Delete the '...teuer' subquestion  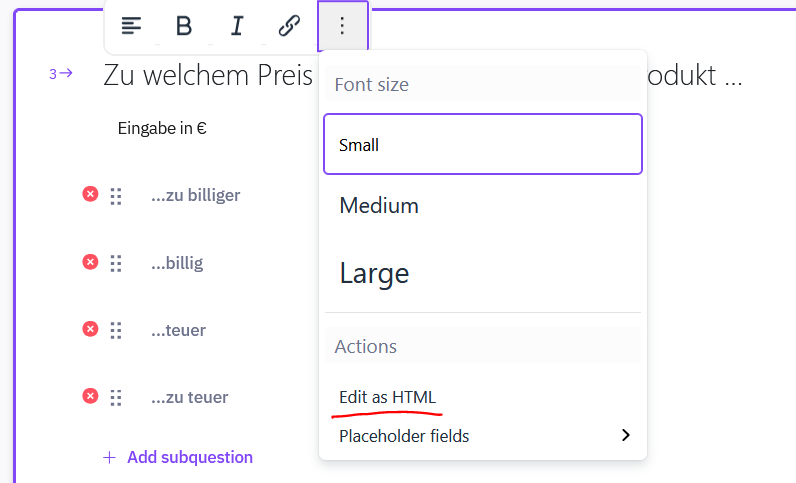(90, 329)
